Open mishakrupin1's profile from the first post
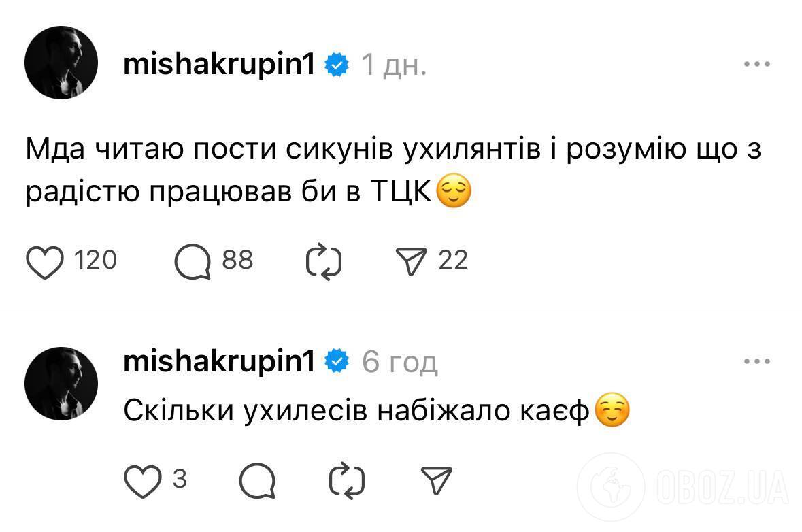Image resolution: width=802 pixels, height=532 pixels. coord(218,63)
